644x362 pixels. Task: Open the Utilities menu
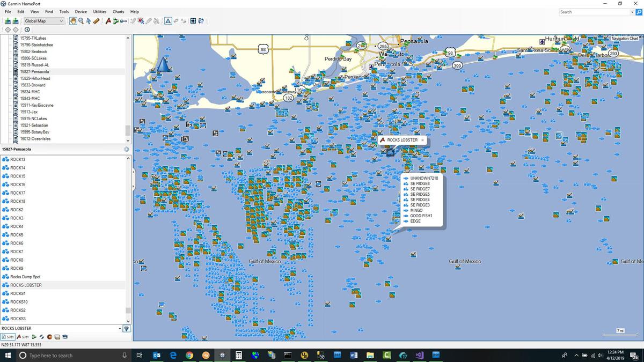tap(100, 11)
